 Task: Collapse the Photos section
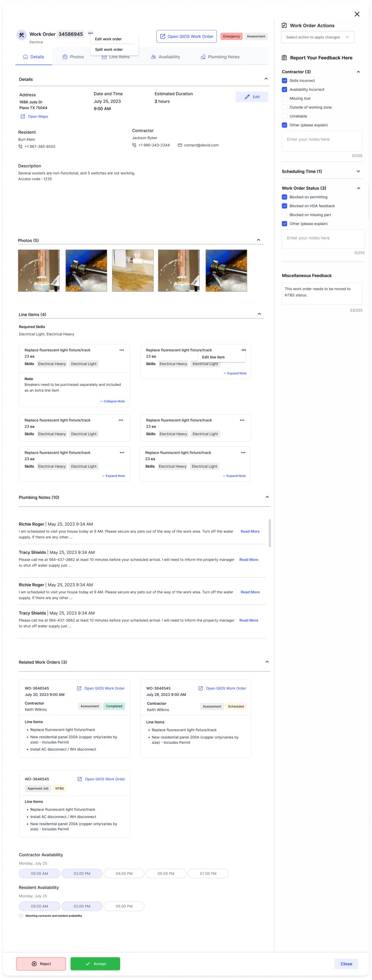258,240
